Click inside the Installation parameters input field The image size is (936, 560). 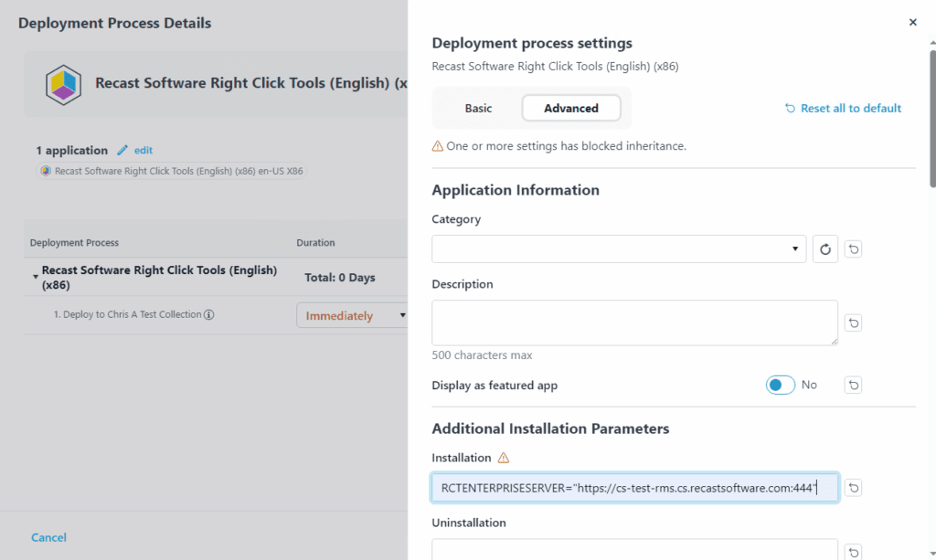tap(631, 487)
